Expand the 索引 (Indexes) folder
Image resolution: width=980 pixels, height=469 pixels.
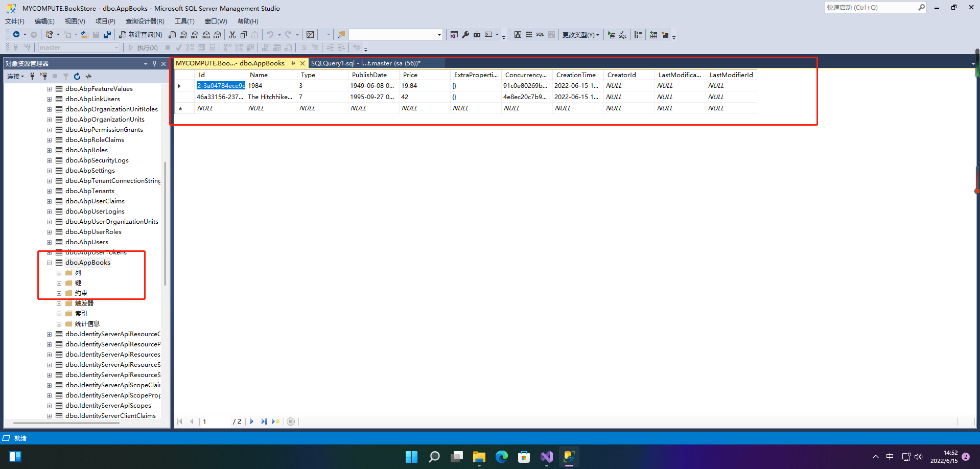click(x=59, y=314)
